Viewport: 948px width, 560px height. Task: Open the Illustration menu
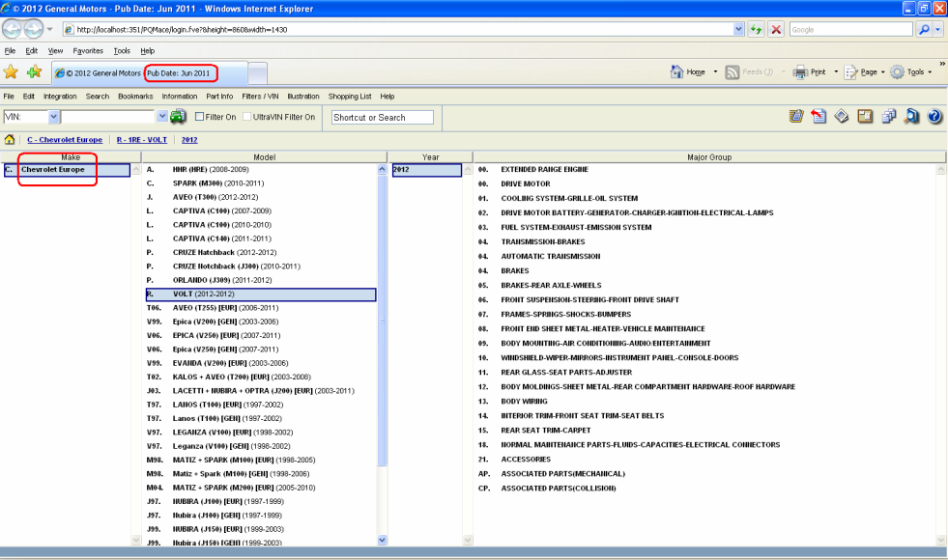coord(302,96)
